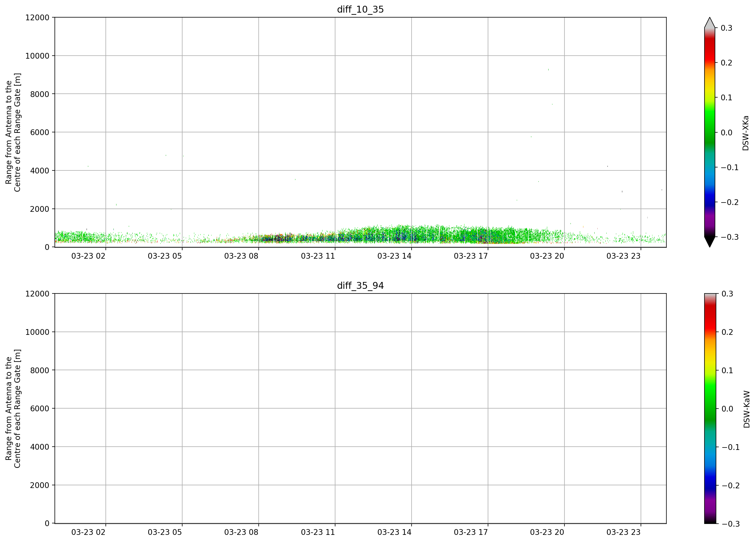This screenshot has width=756, height=542.
Task: Click '03-23 11' x-tick of top plot
Action: [318, 256]
